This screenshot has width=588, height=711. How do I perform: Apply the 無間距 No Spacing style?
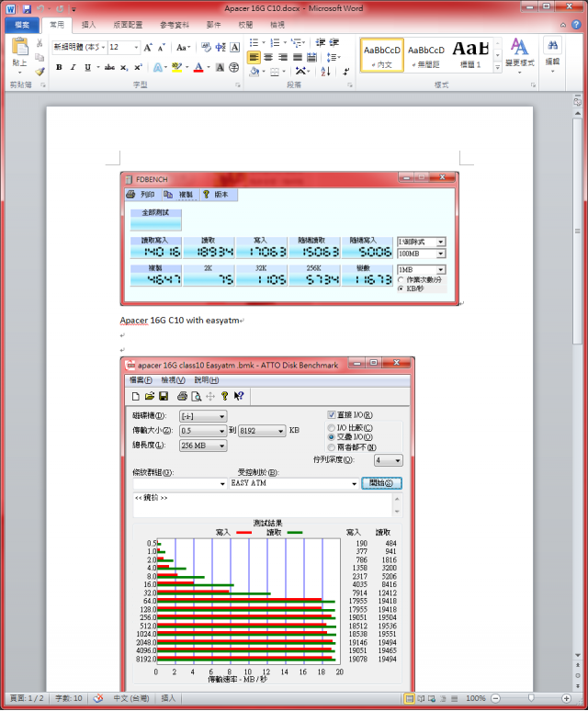426,55
